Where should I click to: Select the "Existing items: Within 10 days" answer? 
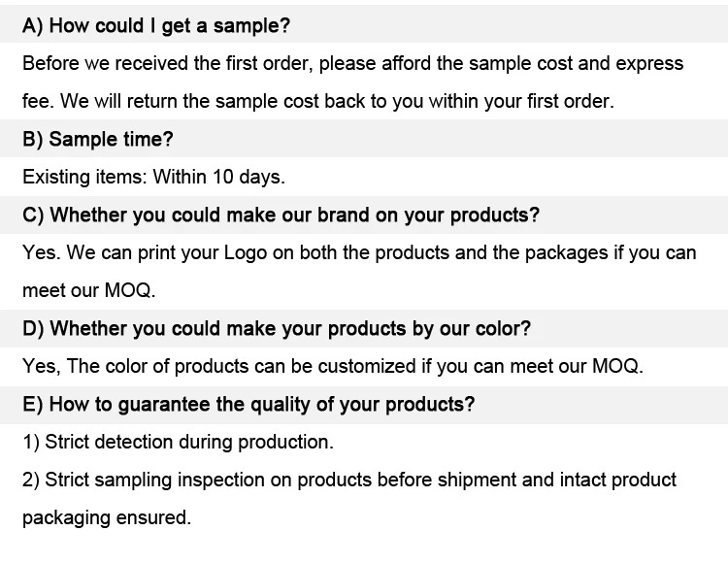pos(153,178)
